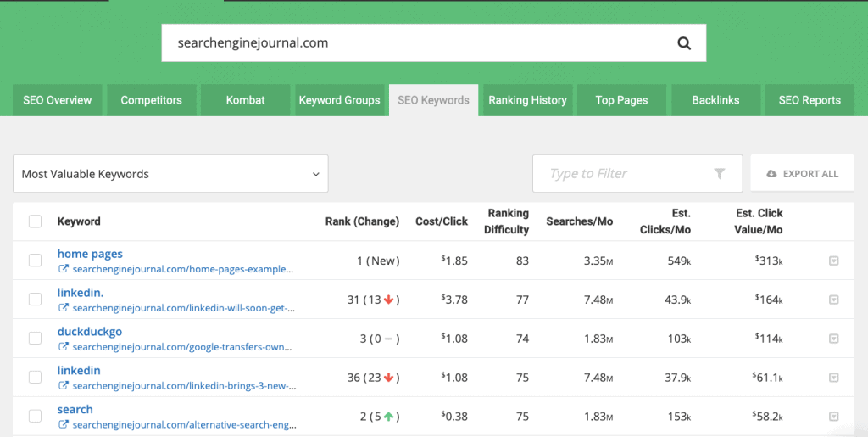Open the google-transfers-own URL link
This screenshot has width=868, height=437.
coord(182,347)
